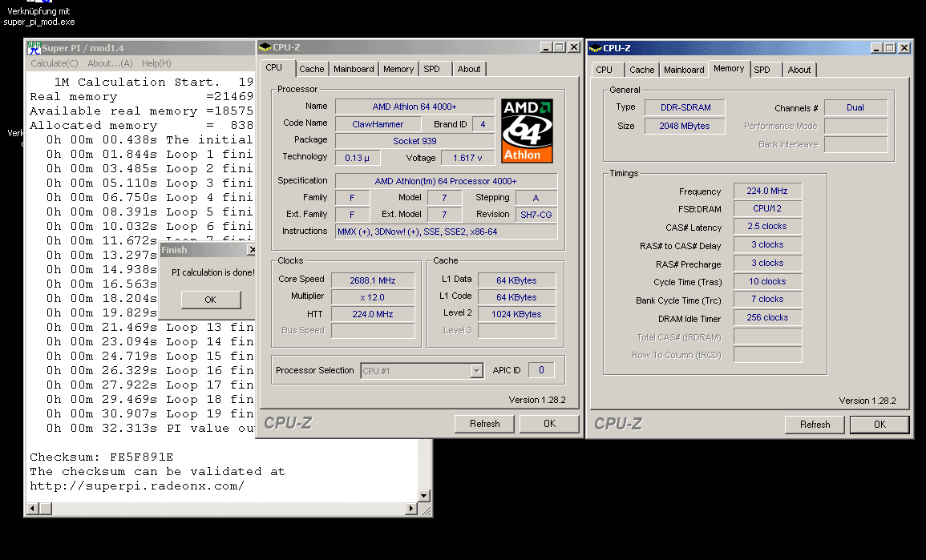This screenshot has height=560, width=926.
Task: Close the left CPU-Z window
Action: (x=573, y=47)
